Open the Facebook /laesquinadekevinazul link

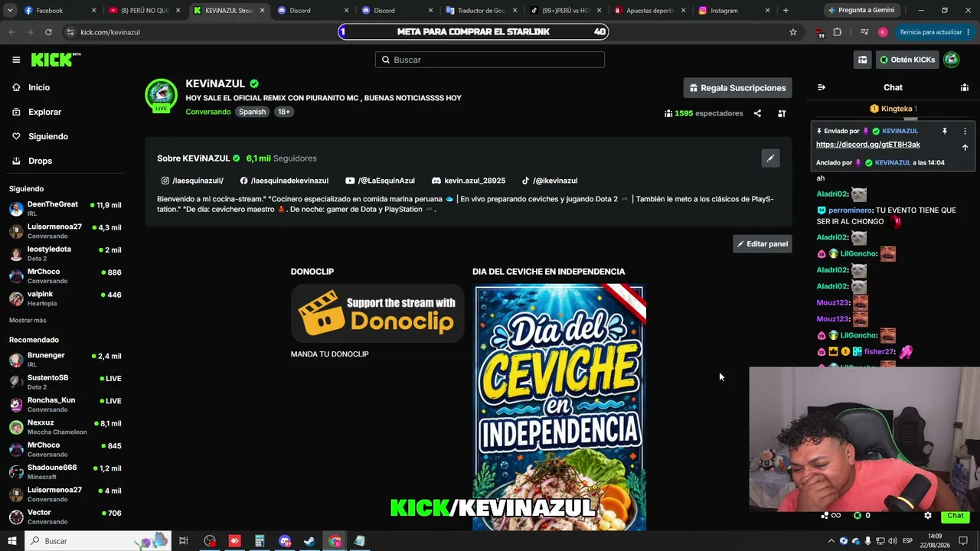(284, 181)
